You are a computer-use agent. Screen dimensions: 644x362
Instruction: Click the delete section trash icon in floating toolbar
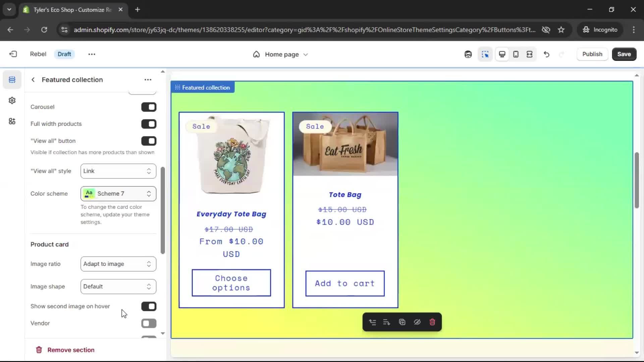coord(432,322)
